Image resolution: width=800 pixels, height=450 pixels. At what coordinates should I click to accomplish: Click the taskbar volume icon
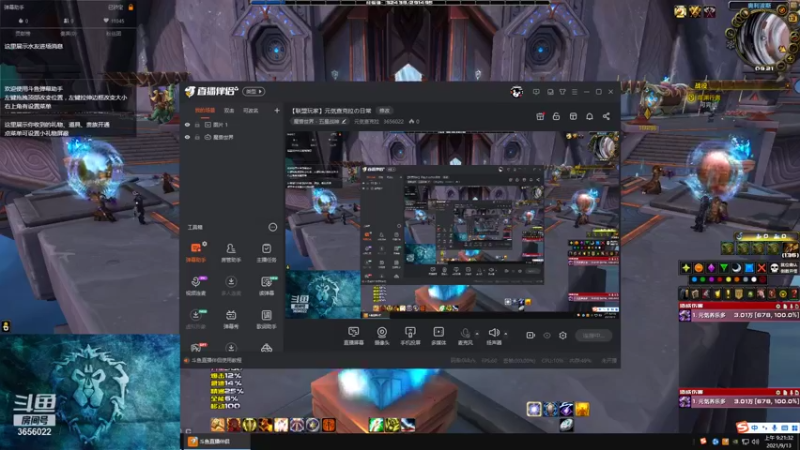[755, 441]
